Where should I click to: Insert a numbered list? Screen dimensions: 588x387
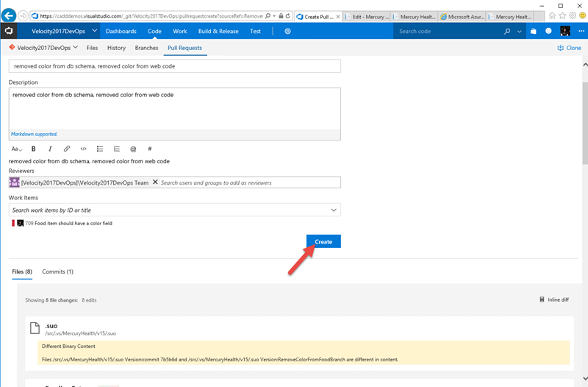point(117,149)
